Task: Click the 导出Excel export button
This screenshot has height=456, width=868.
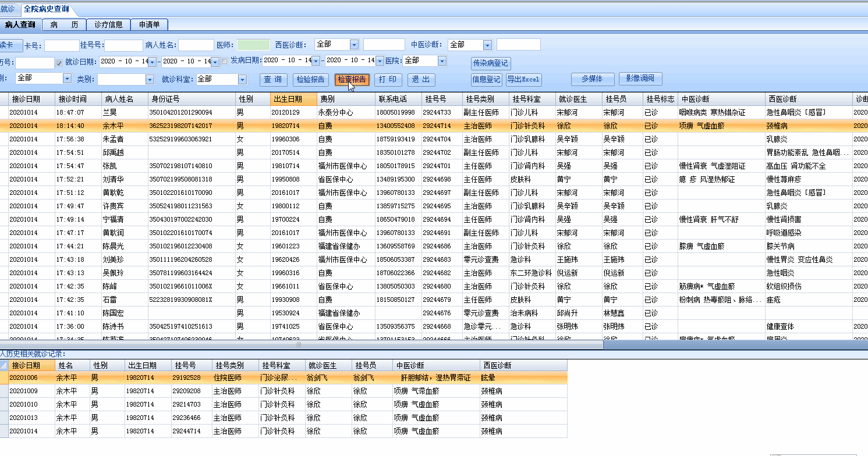Action: tap(523, 80)
